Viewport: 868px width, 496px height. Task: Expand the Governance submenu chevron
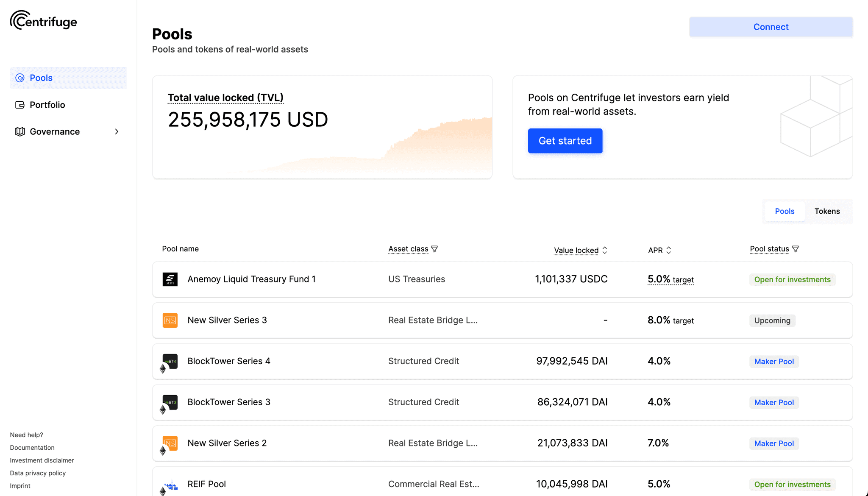pos(117,131)
